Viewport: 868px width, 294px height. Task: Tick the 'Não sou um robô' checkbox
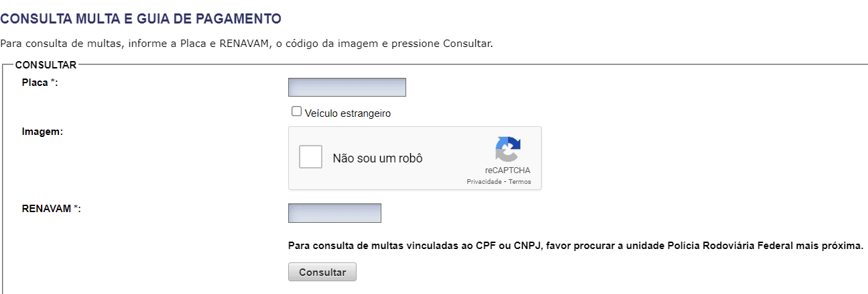310,158
